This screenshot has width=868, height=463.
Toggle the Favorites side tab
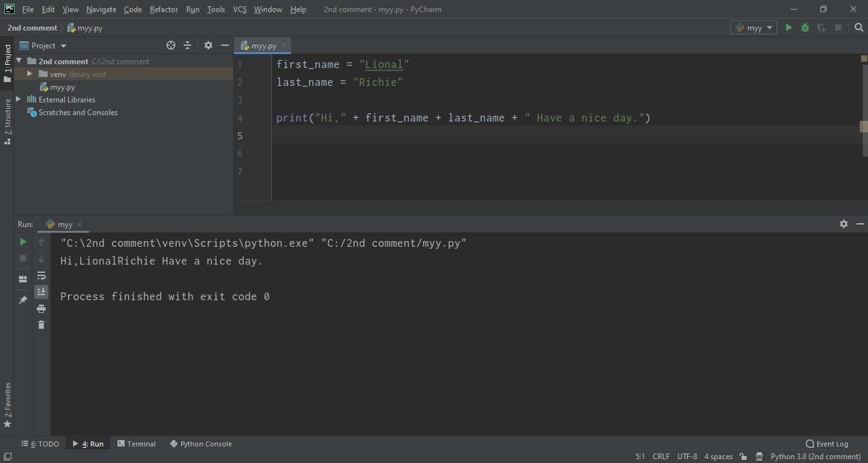[x=7, y=405]
